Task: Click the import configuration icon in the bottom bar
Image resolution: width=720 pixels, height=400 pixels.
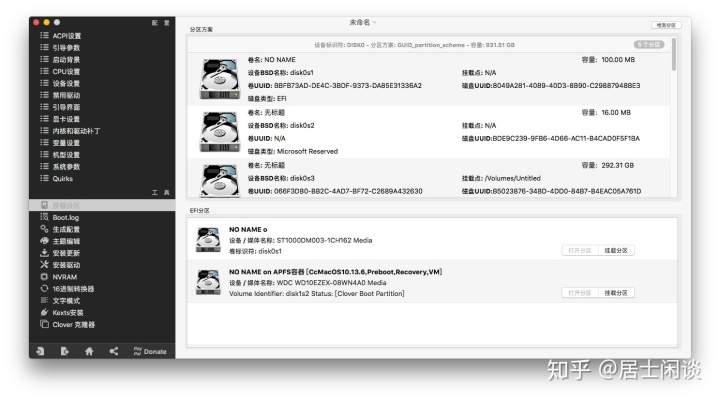Action: pos(40,351)
